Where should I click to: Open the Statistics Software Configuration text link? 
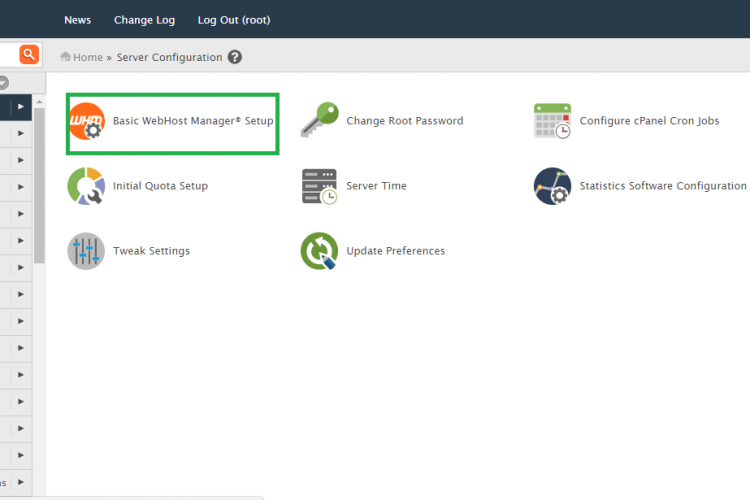click(x=663, y=186)
